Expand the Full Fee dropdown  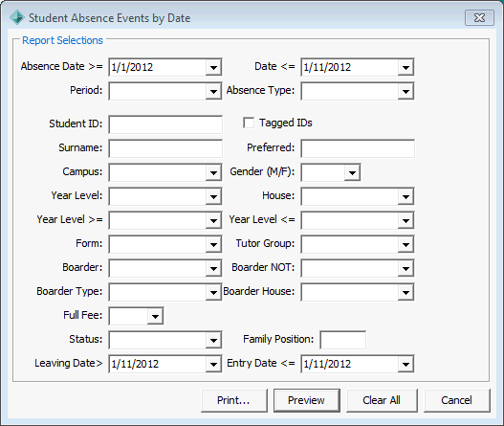pyautogui.click(x=155, y=316)
